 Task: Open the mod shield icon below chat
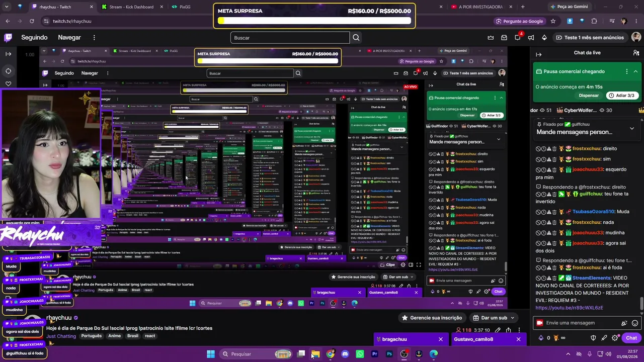click(x=593, y=338)
